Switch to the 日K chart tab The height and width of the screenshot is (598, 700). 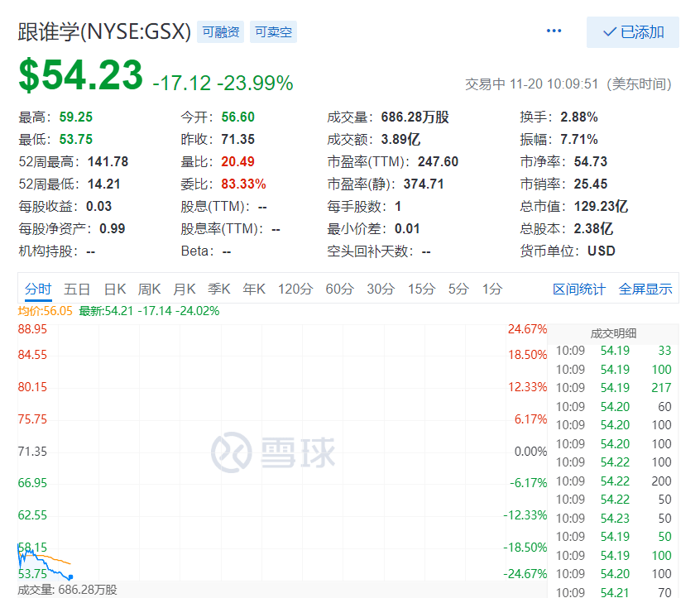tap(115, 289)
